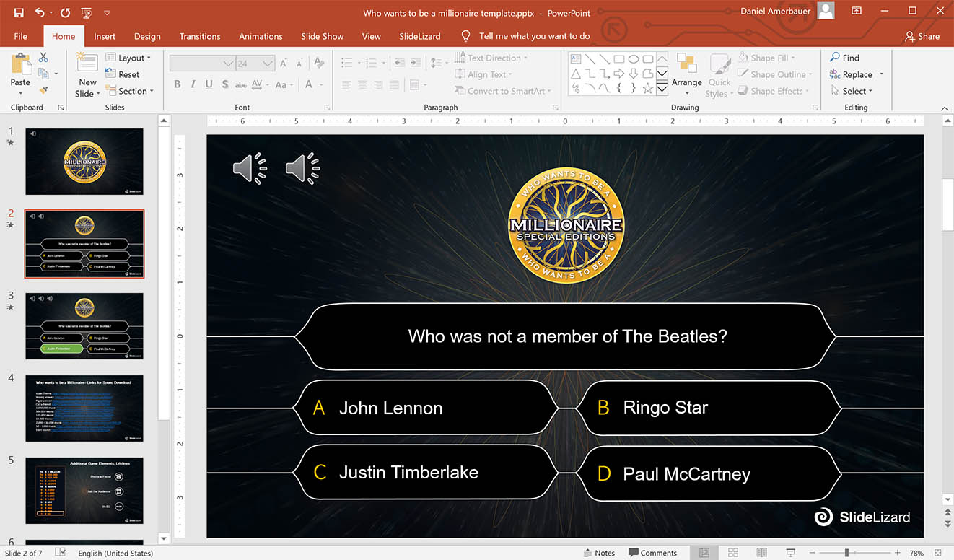Pick the star shape in shapes gallery
954x560 pixels.
point(648,88)
